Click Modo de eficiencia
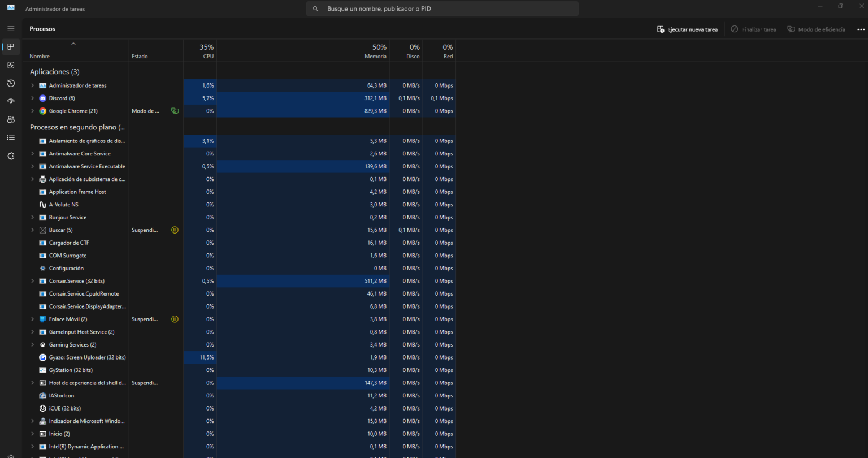 click(816, 29)
